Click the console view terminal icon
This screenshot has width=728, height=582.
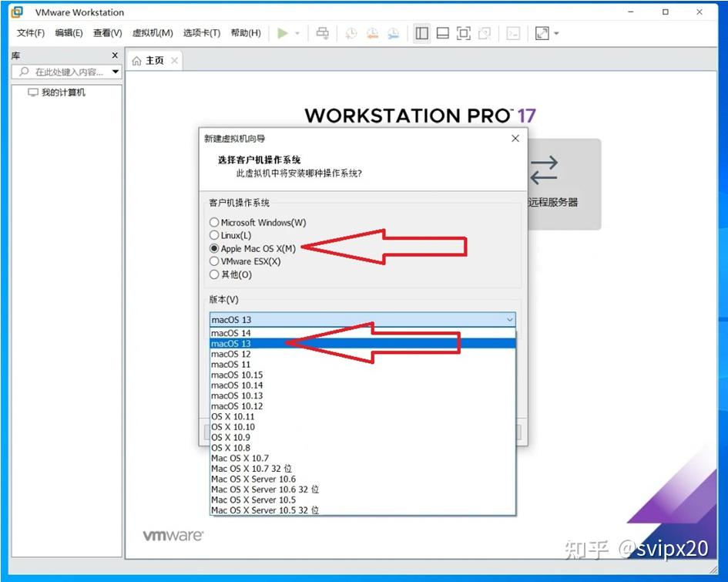click(513, 33)
